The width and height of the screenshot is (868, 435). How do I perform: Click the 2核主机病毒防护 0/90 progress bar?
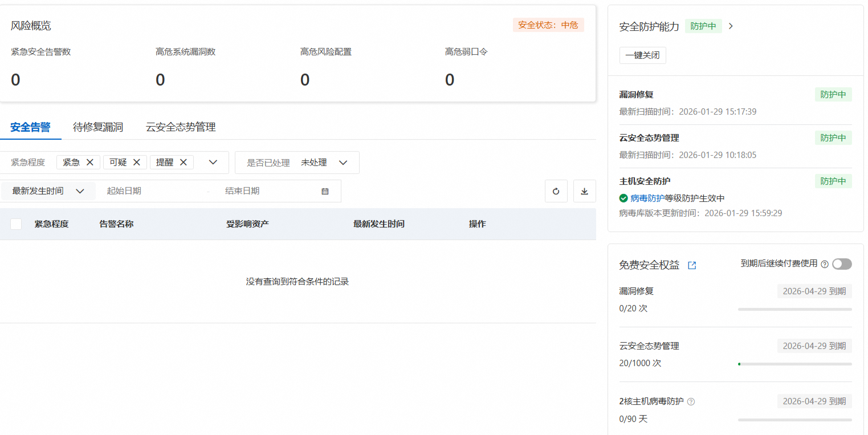[794, 420]
